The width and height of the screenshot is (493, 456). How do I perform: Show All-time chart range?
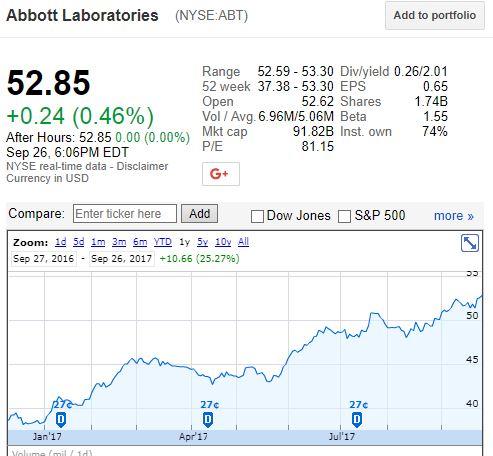(243, 242)
